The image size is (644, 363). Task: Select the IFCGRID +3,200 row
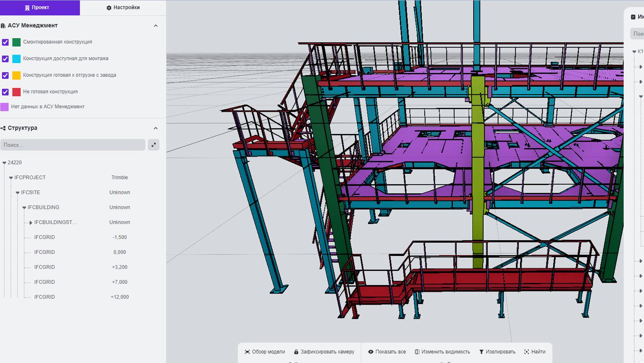coord(82,267)
